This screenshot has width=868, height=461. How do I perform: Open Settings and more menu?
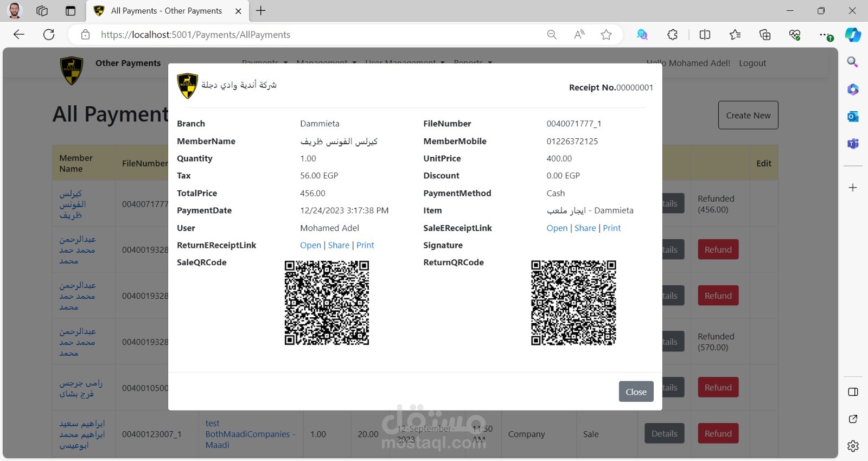825,35
